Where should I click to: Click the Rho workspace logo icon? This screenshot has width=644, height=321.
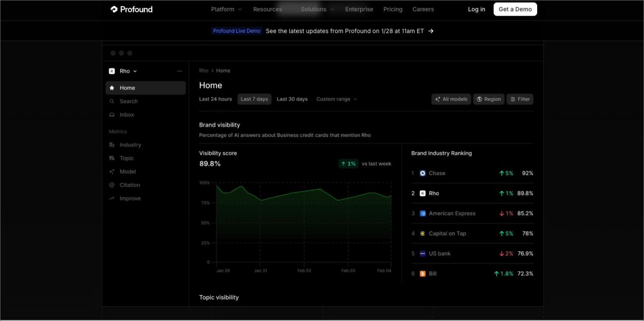112,71
